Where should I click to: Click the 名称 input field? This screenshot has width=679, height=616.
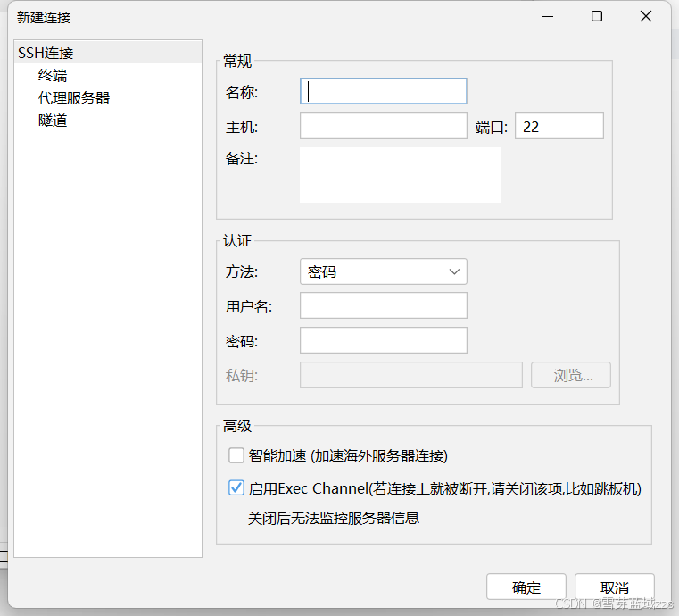click(384, 91)
